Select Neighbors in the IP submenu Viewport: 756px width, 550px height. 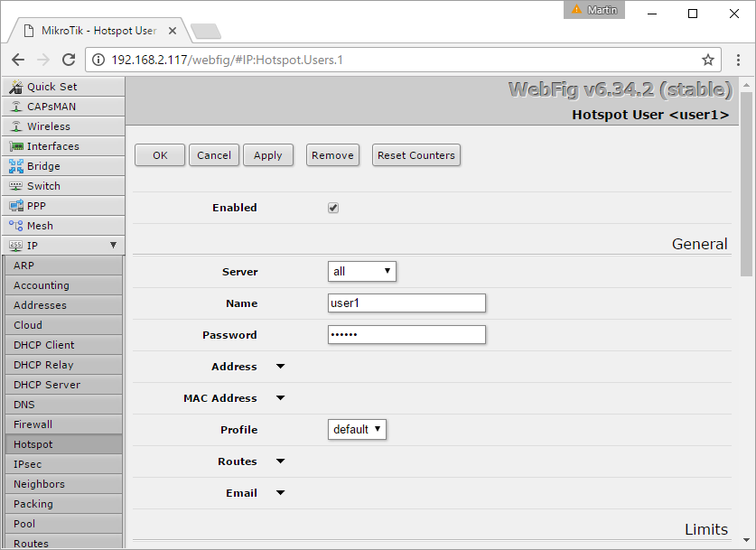click(63, 484)
